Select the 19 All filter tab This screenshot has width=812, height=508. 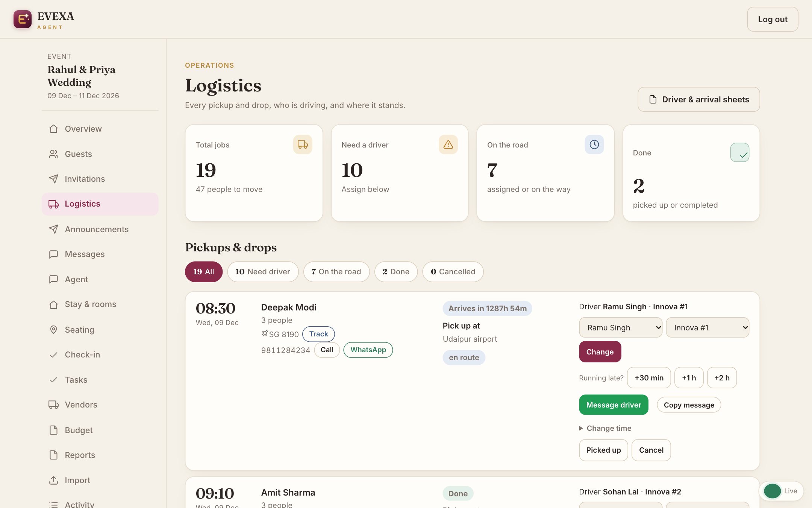click(204, 272)
